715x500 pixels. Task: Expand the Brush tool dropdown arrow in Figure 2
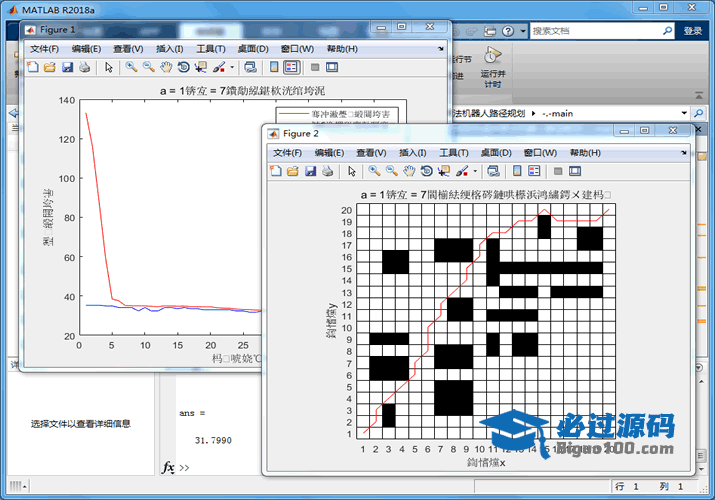pos(476,171)
